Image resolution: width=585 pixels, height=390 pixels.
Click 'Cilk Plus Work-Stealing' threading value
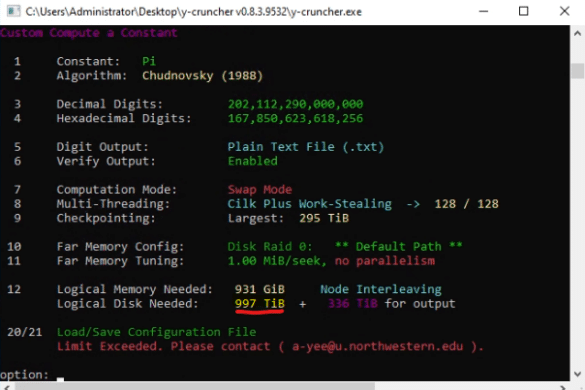coord(310,204)
